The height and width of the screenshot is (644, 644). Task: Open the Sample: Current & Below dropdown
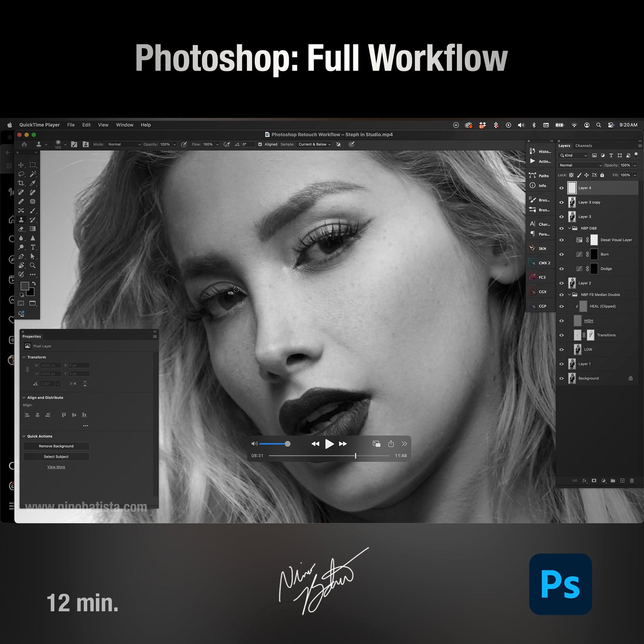(x=314, y=144)
